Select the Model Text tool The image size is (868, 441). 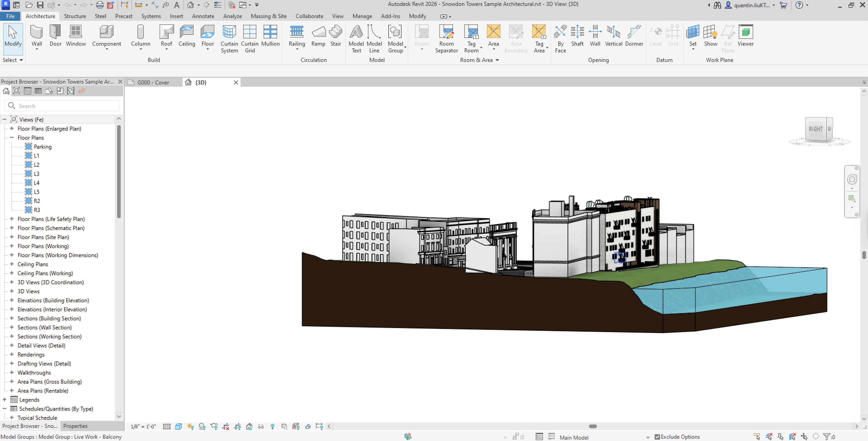[x=356, y=39]
